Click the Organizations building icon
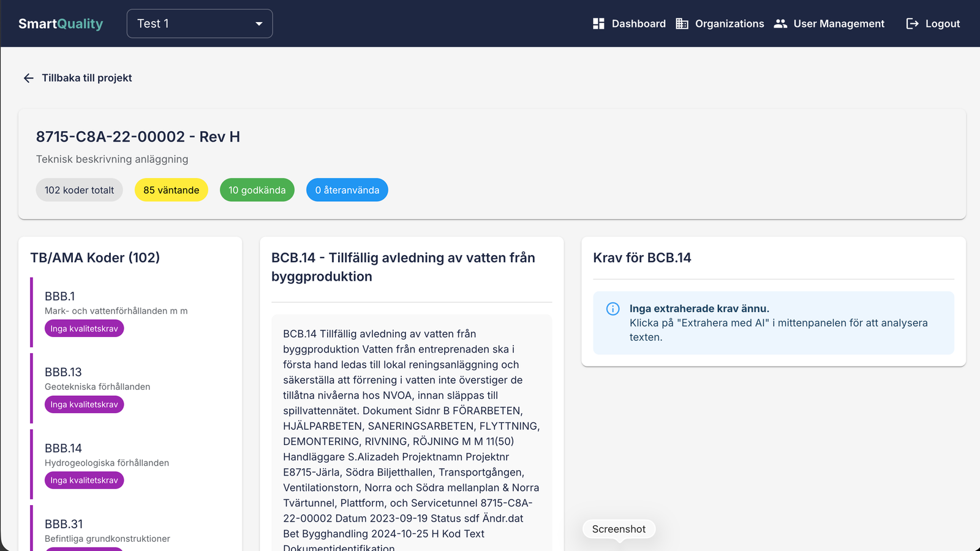Screen dimensions: 980x551 (x=682, y=23)
